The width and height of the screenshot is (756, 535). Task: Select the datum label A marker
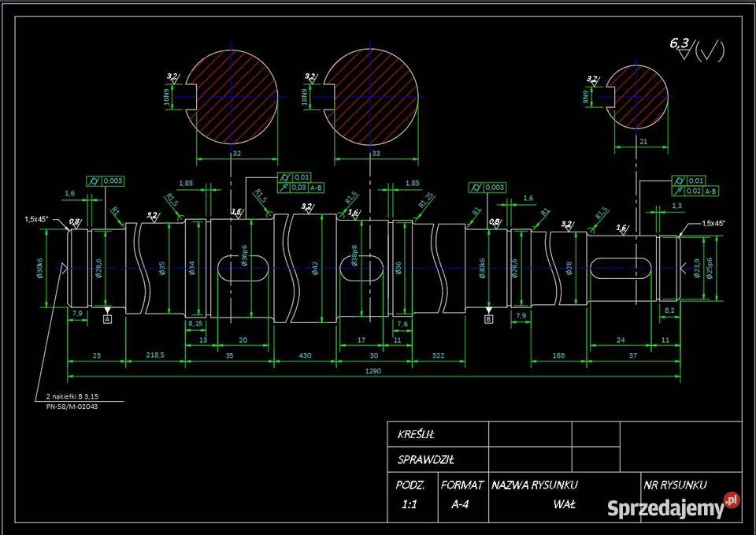coord(106,319)
